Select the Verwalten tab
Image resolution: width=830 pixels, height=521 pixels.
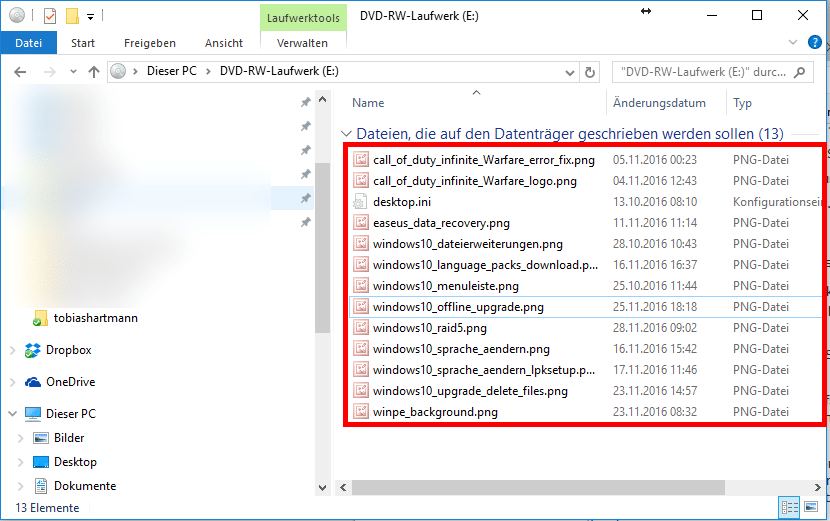[x=302, y=43]
